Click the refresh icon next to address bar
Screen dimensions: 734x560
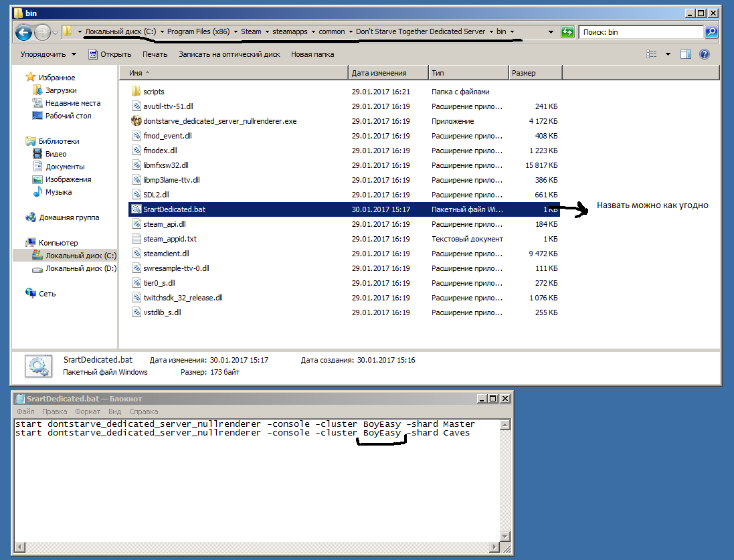point(567,31)
